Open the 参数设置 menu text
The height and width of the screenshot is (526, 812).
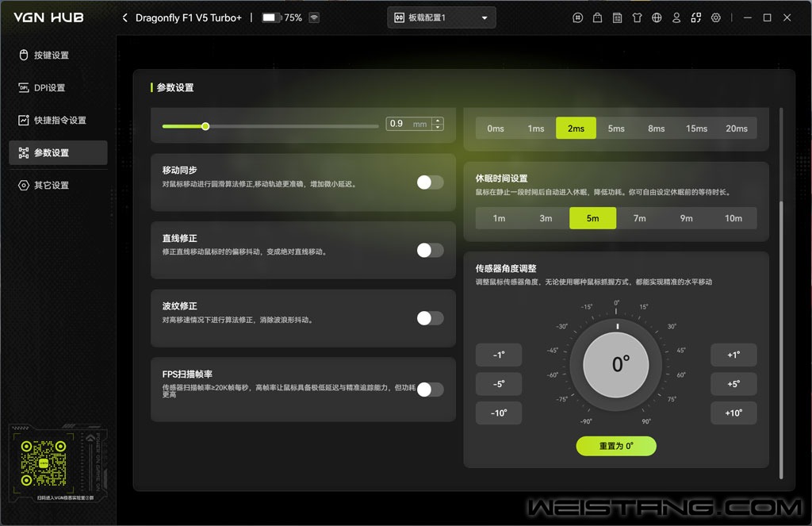click(52, 153)
